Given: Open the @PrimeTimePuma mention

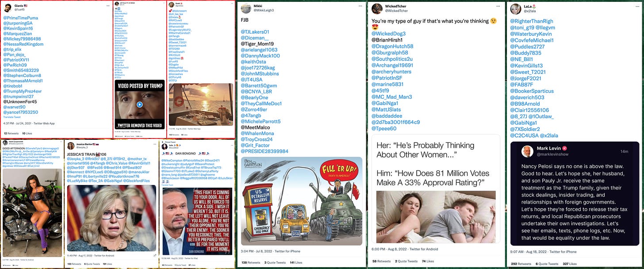Looking at the screenshot, I should [20, 18].
